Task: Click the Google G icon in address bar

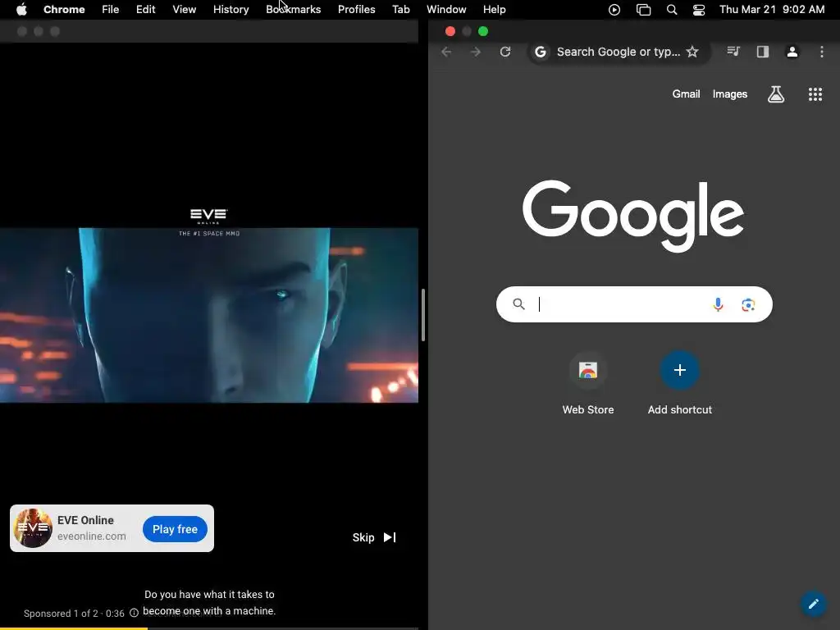Action: click(x=541, y=52)
